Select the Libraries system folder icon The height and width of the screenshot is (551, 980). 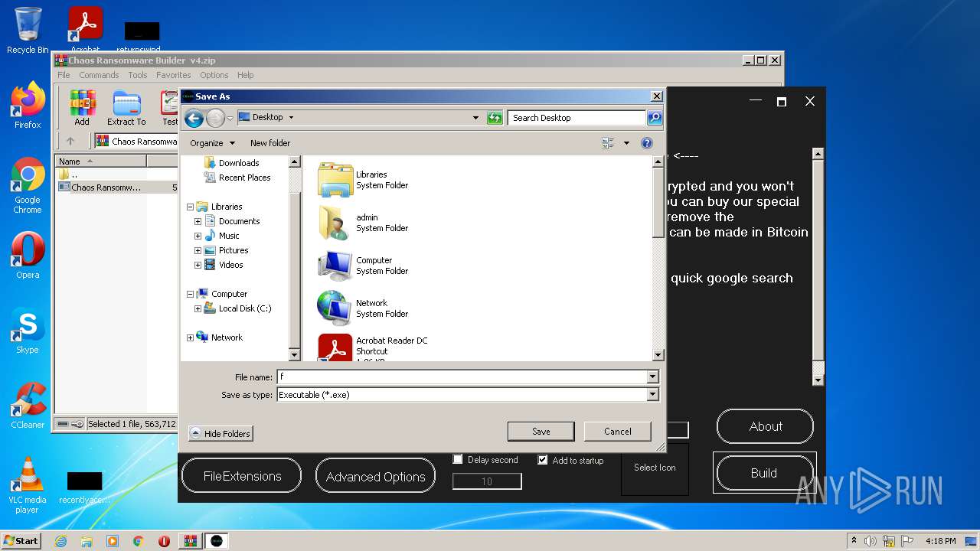pos(335,180)
